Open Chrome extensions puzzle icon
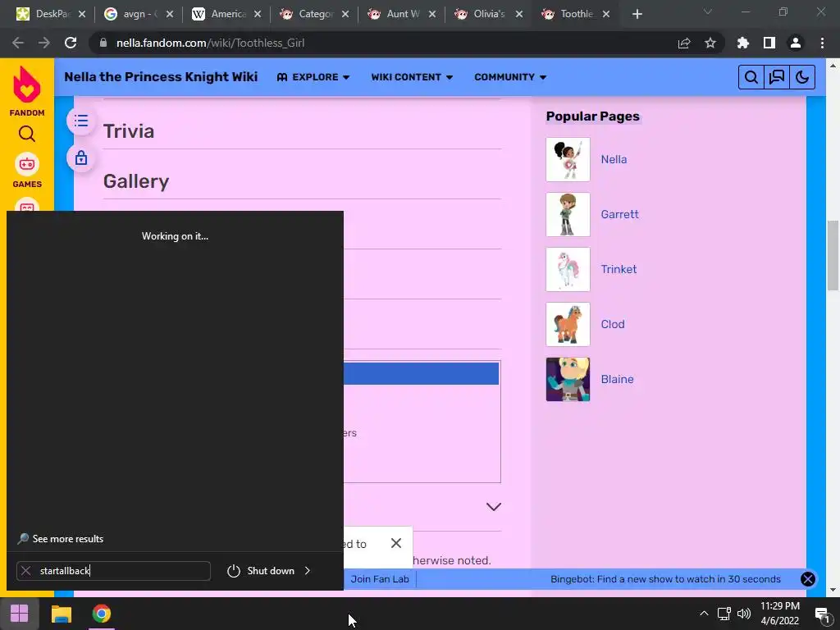Image resolution: width=840 pixels, height=630 pixels. click(743, 43)
